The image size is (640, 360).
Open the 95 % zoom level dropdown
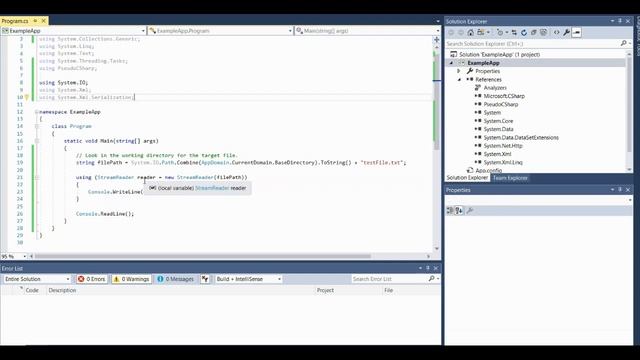(24, 256)
